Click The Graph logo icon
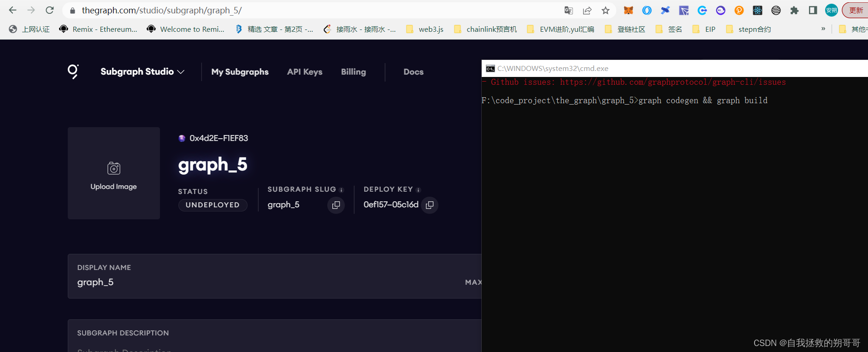868x352 pixels. [73, 71]
